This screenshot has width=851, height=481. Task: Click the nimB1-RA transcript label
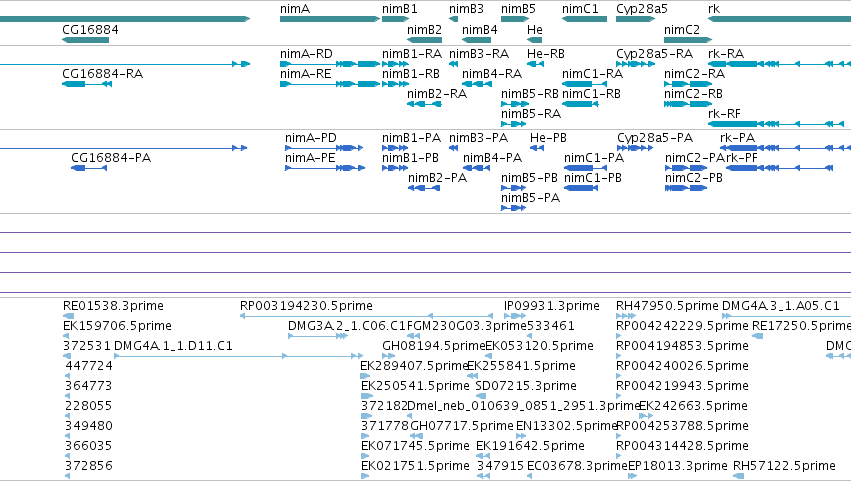412,54
